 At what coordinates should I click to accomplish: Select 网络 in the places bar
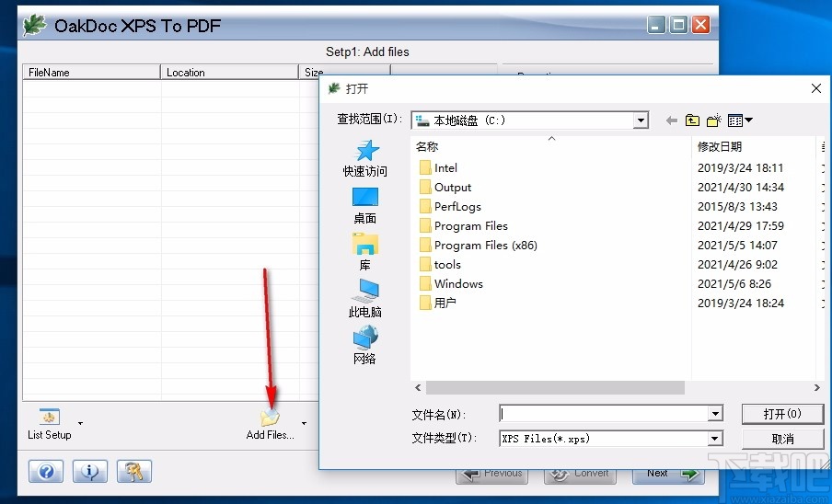pyautogui.click(x=365, y=346)
